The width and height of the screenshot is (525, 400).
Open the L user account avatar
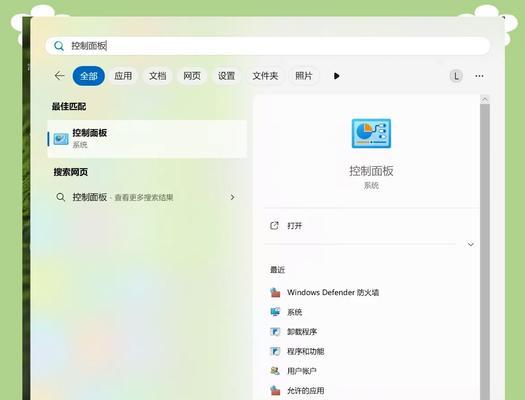(x=456, y=76)
